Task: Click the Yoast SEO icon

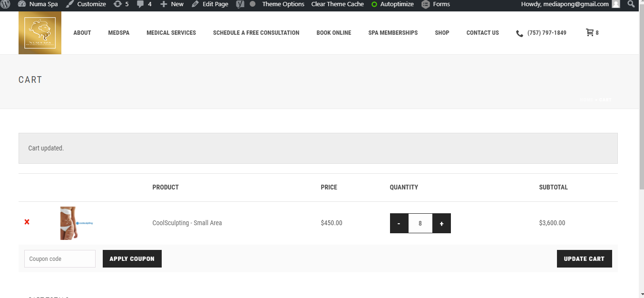Action: [x=242, y=4]
